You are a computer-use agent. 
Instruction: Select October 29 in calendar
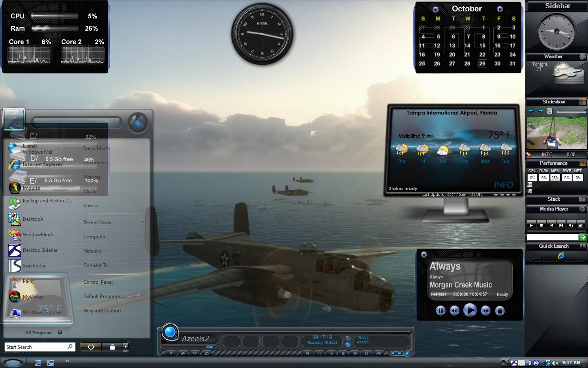482,63
